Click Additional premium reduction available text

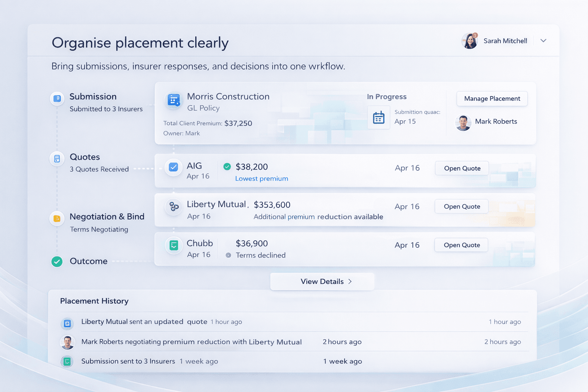[318, 217]
